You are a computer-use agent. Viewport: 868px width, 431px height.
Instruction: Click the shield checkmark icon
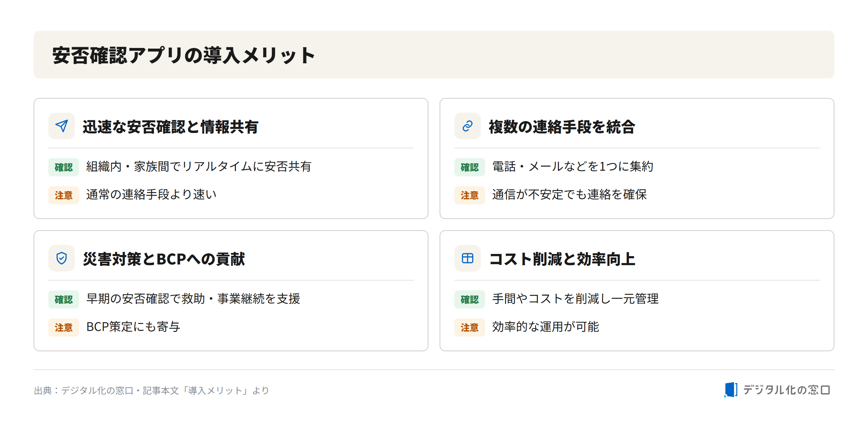tap(62, 258)
